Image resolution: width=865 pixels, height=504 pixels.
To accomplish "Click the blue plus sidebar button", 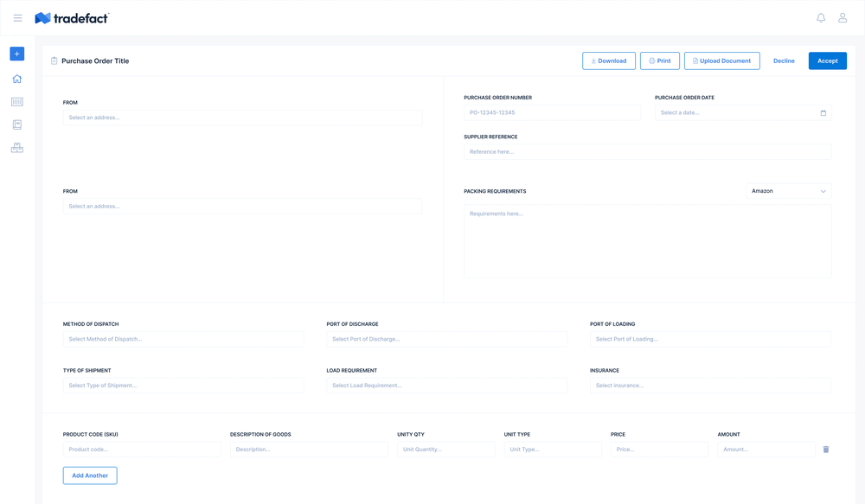I will (17, 54).
